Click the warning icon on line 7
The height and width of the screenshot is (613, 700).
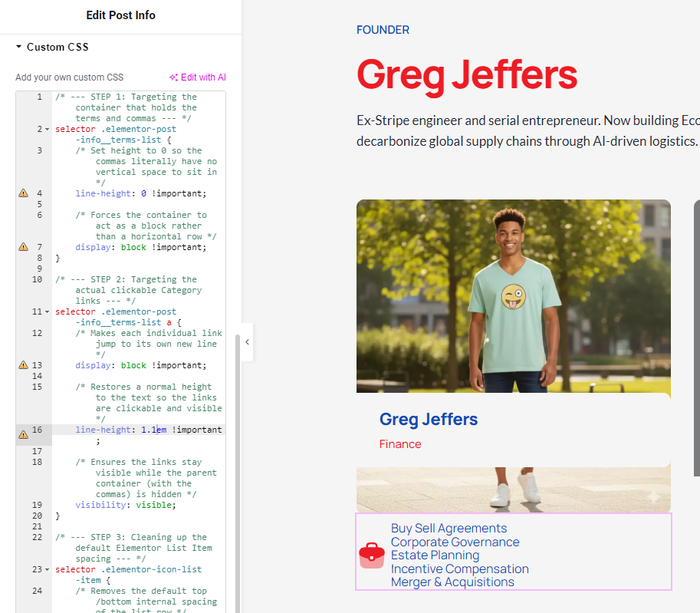pyautogui.click(x=23, y=247)
